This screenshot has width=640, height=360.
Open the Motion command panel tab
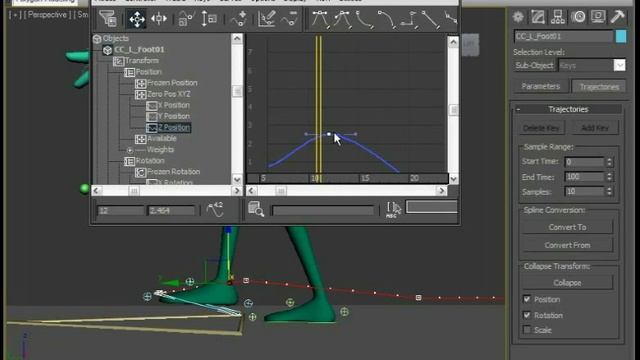tap(578, 17)
